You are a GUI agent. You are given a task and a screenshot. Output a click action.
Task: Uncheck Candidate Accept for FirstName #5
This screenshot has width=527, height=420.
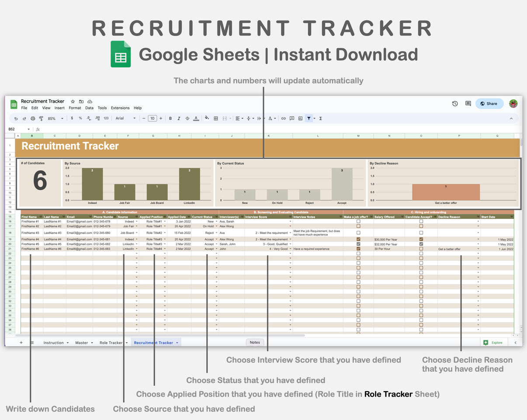click(x=421, y=244)
